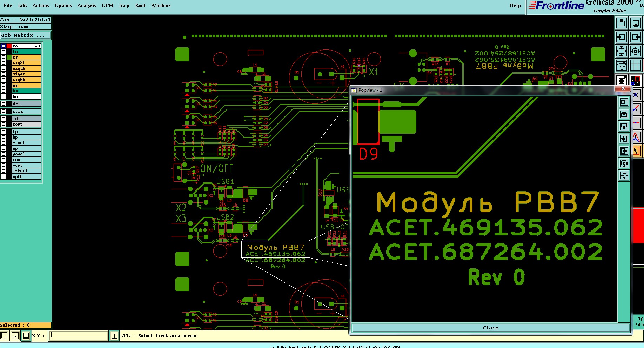Click the red color swatch of layer to
Viewport: 644px width, 348px height.
tap(9, 46)
